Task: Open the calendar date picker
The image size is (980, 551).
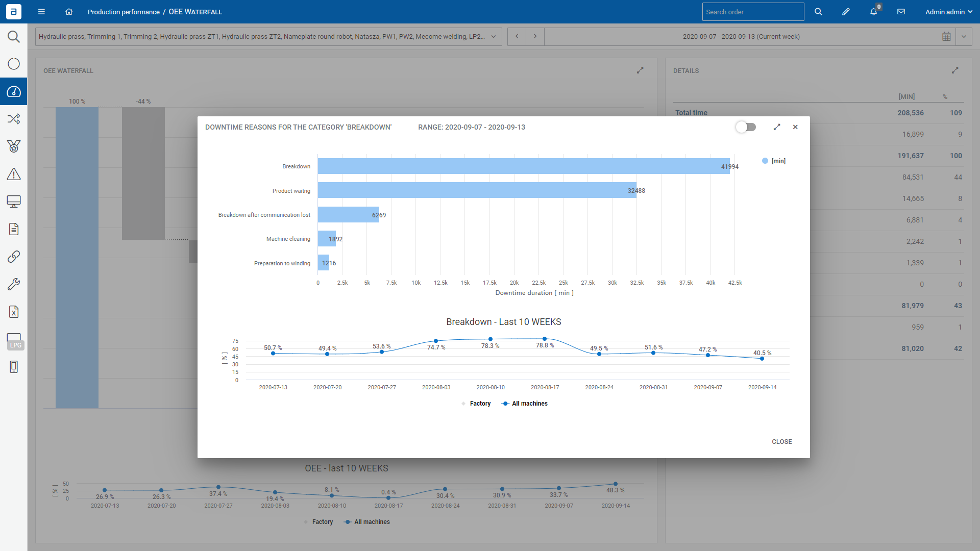Action: coord(946,37)
